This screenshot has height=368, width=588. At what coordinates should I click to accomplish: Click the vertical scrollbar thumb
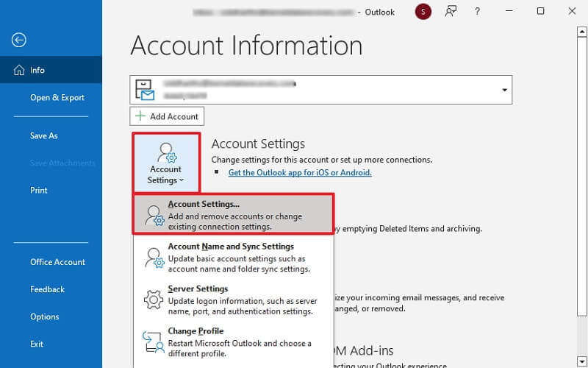pyautogui.click(x=581, y=177)
